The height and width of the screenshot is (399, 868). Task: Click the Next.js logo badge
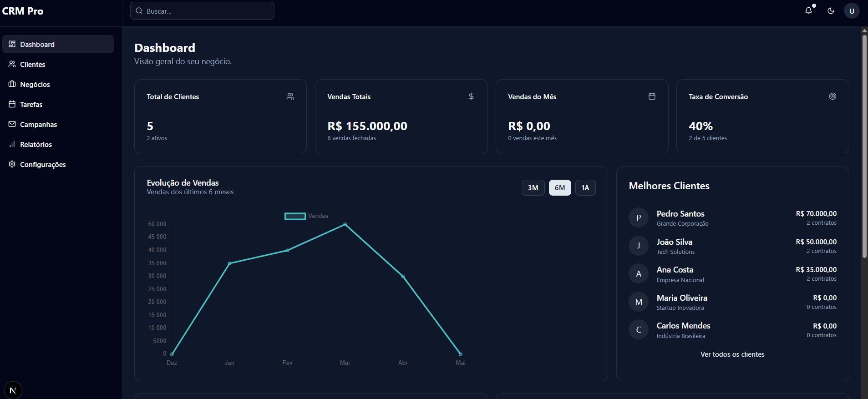tap(13, 390)
